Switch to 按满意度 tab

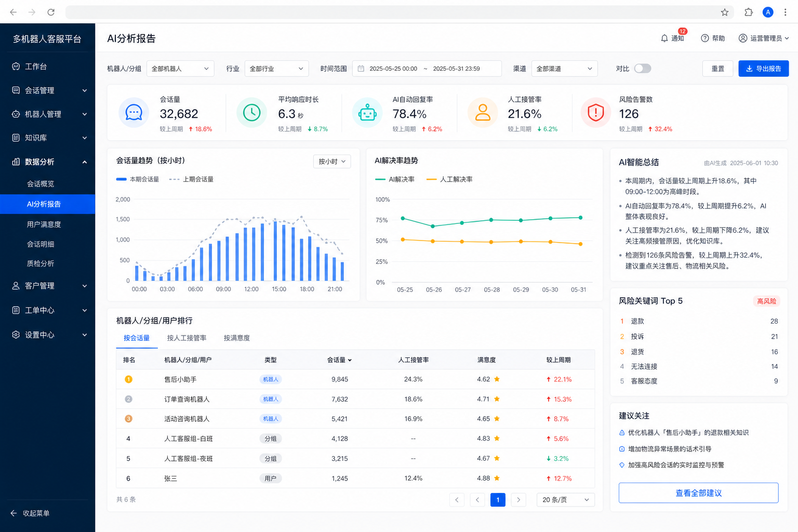(x=237, y=338)
